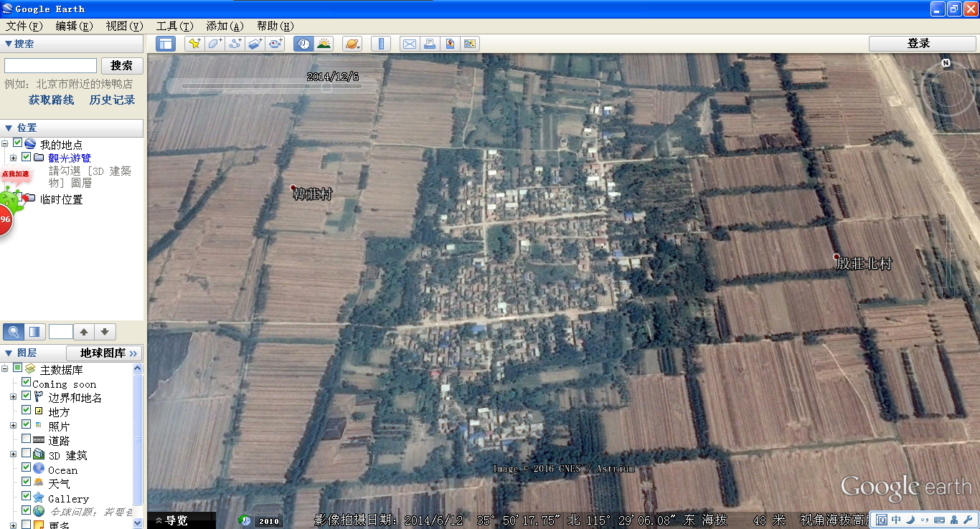Focus the small field beside the opacity icon
The width and height of the screenshot is (980, 529).
tap(61, 332)
